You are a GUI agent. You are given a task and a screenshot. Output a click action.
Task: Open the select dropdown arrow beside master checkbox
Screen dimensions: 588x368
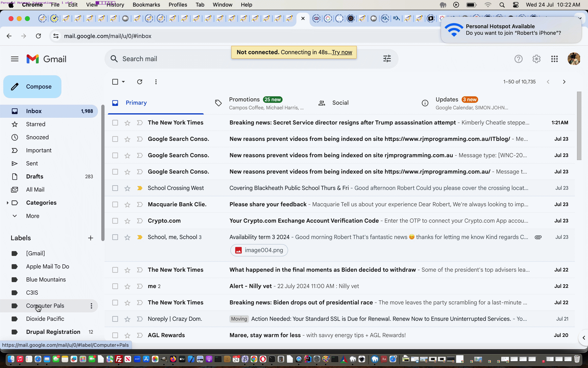pyautogui.click(x=123, y=82)
